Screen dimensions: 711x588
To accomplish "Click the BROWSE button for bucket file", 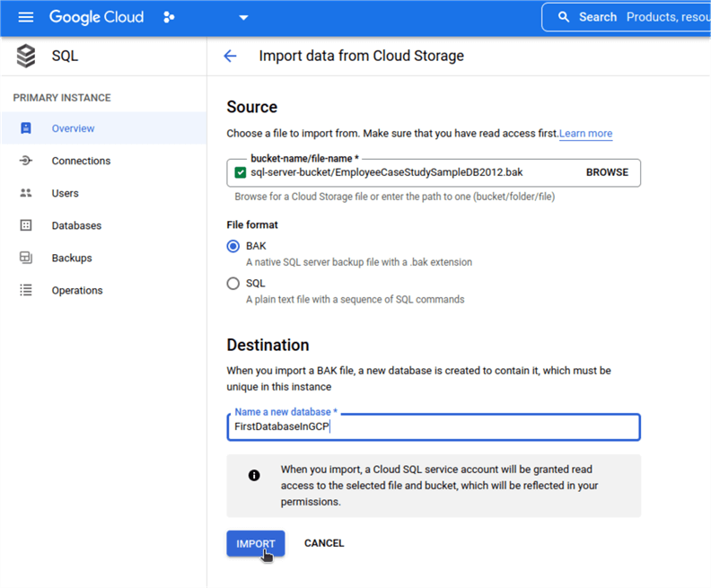I will pyautogui.click(x=607, y=172).
